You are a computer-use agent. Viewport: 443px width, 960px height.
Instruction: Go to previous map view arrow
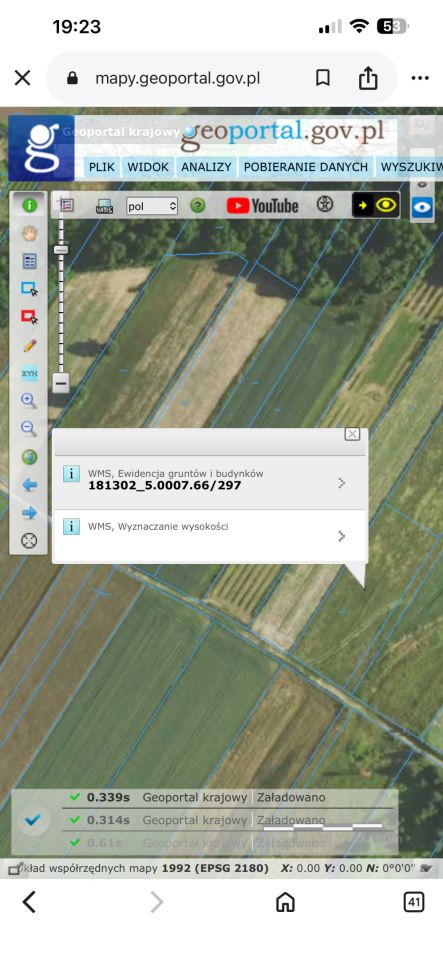[29, 485]
